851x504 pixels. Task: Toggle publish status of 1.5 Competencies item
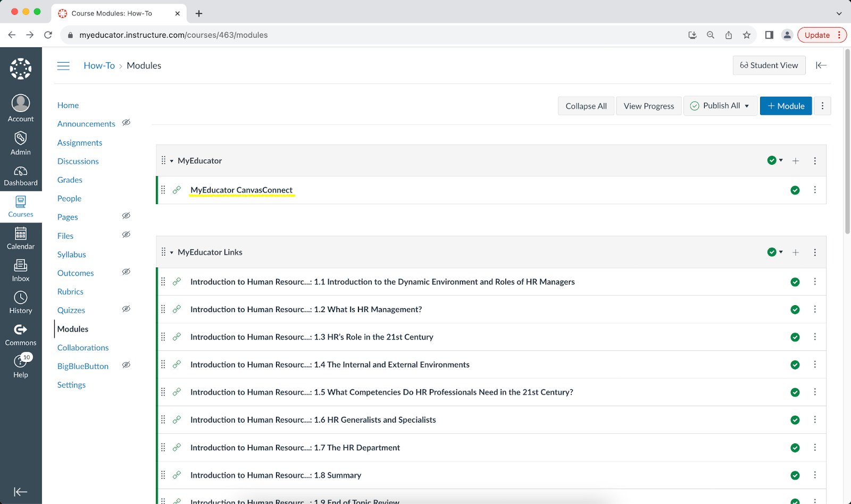795,392
